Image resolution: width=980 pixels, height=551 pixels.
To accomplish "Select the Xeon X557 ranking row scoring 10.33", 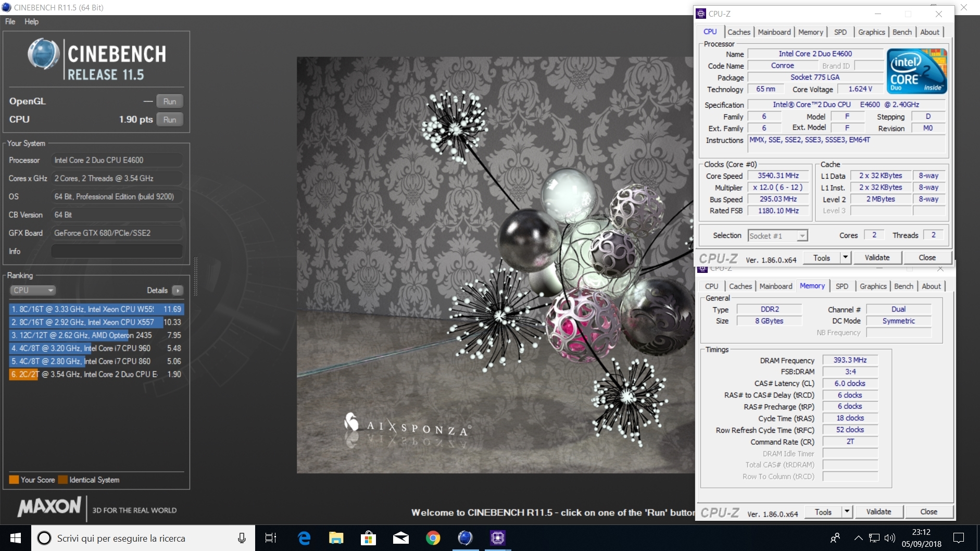I will point(96,322).
